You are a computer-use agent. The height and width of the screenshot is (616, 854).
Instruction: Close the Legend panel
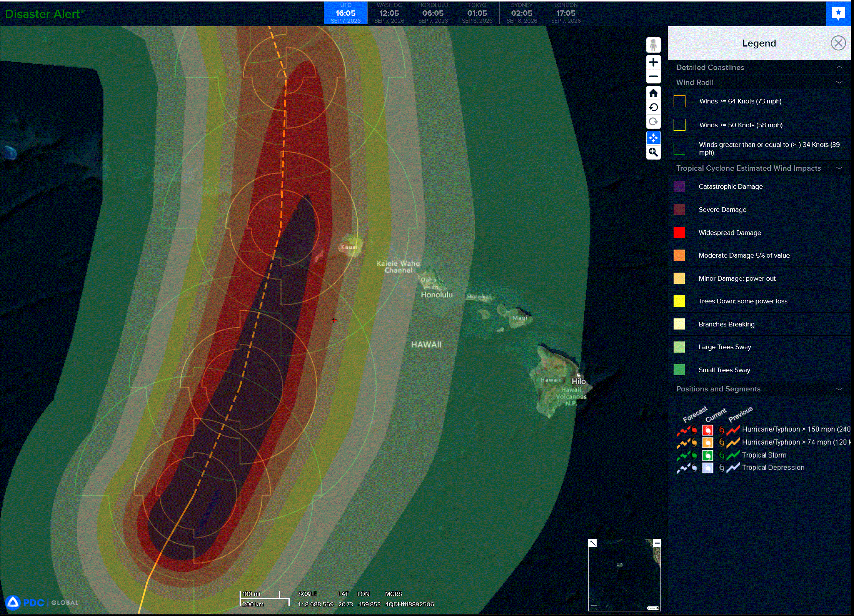pos(838,43)
